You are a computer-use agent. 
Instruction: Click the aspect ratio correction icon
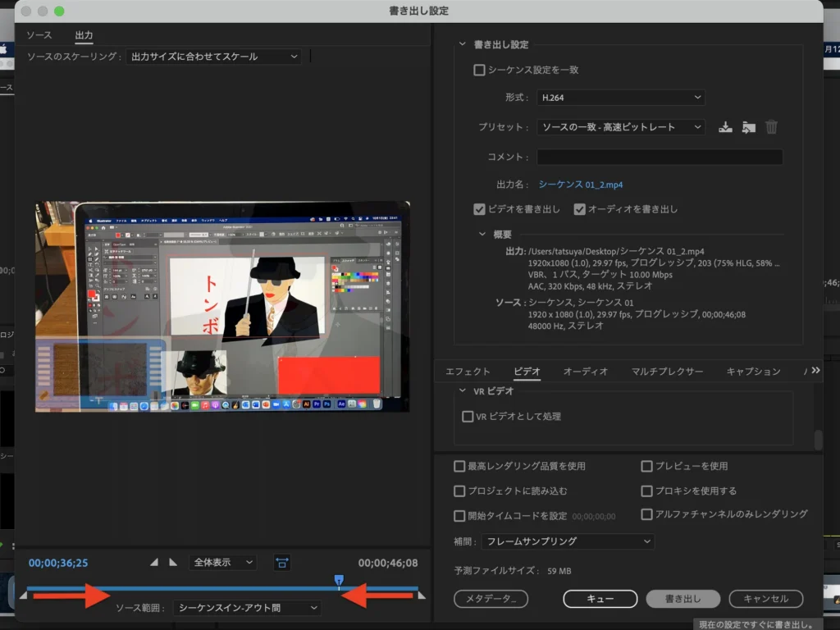282,563
